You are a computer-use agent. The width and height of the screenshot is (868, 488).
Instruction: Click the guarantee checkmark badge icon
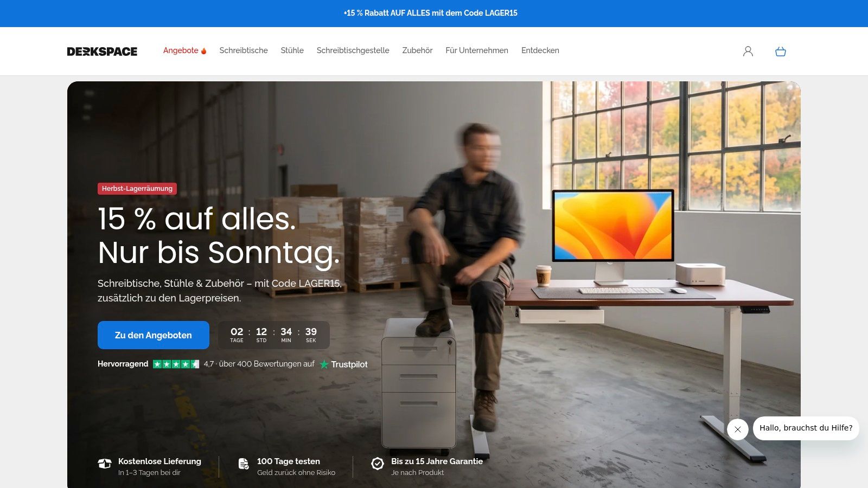coord(378,464)
